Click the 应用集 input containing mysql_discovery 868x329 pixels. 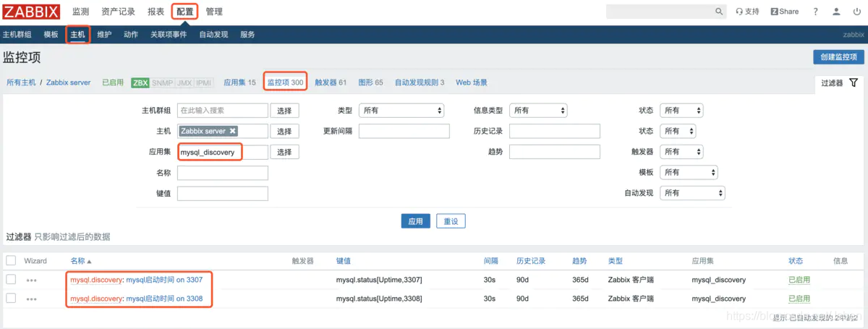point(223,152)
